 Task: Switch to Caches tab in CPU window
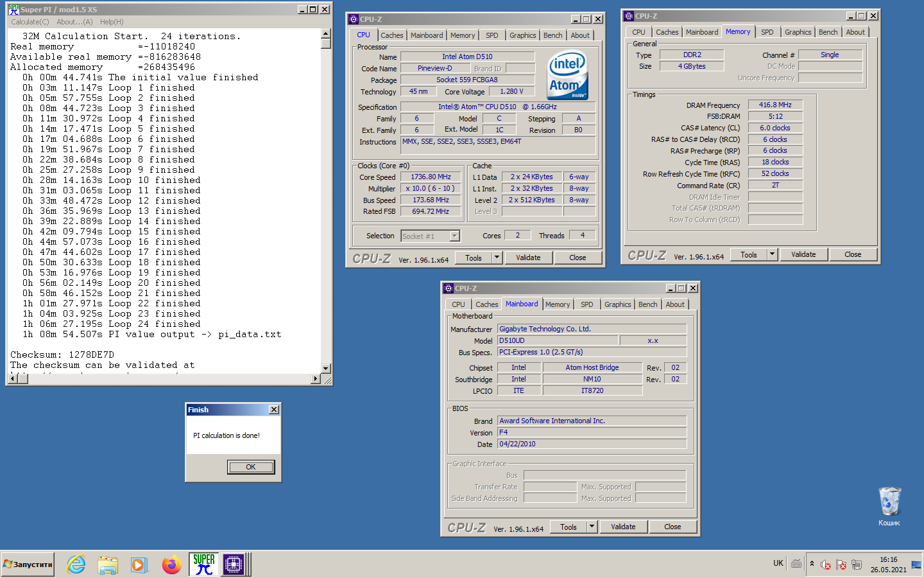coord(391,35)
